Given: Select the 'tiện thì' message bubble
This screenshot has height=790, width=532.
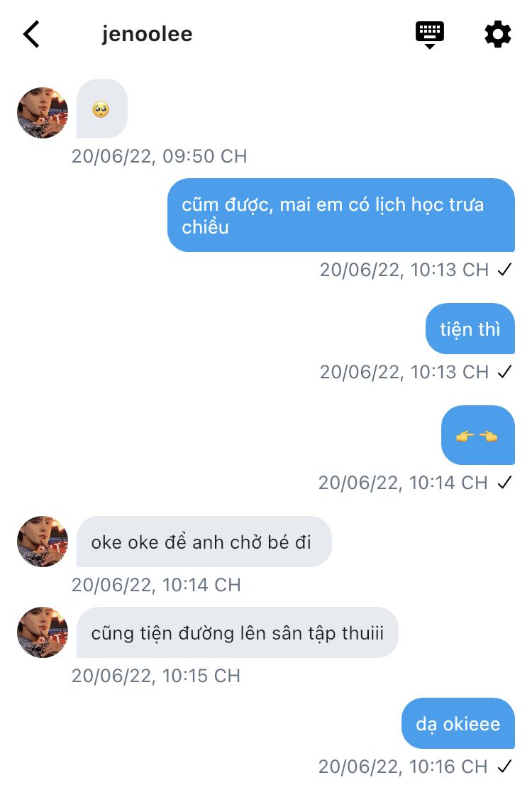Looking at the screenshot, I should click(470, 329).
